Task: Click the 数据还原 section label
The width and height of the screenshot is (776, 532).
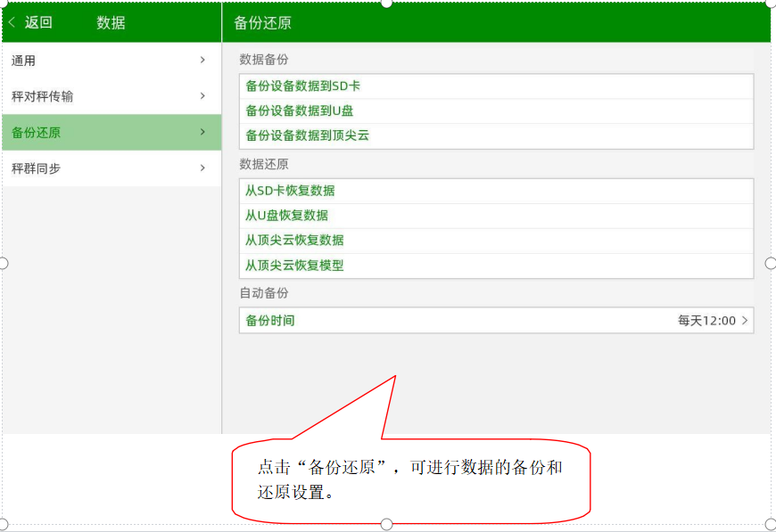Action: coord(264,164)
